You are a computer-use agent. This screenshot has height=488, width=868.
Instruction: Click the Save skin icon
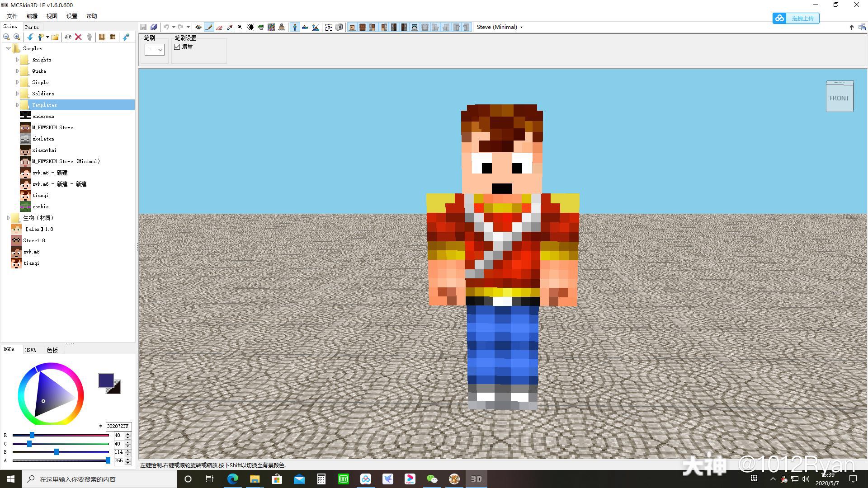[x=143, y=27]
